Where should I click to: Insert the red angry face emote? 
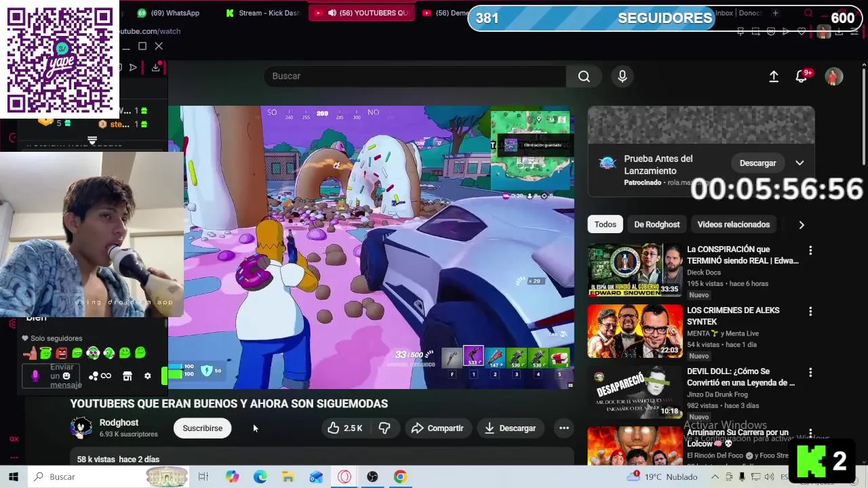click(62, 353)
